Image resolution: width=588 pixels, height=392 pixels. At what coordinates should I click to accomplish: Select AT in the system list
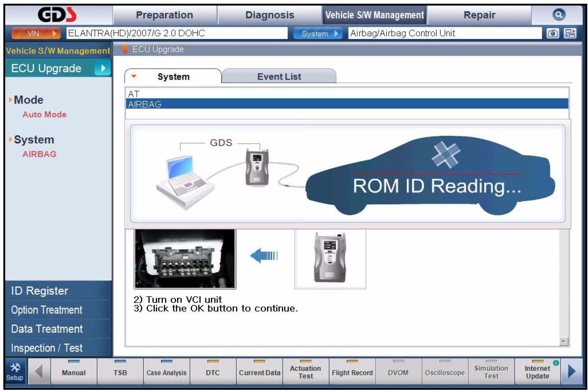click(347, 94)
